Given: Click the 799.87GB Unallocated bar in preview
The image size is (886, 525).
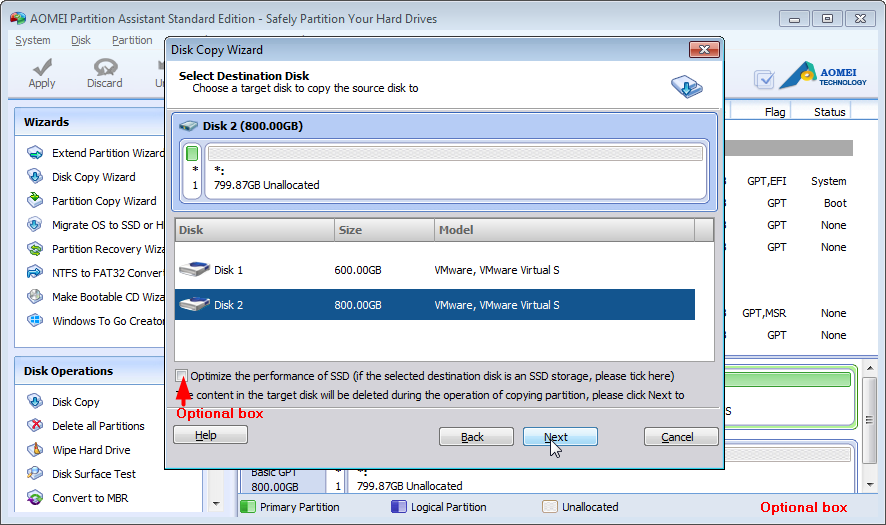Looking at the screenshot, I should coord(455,153).
